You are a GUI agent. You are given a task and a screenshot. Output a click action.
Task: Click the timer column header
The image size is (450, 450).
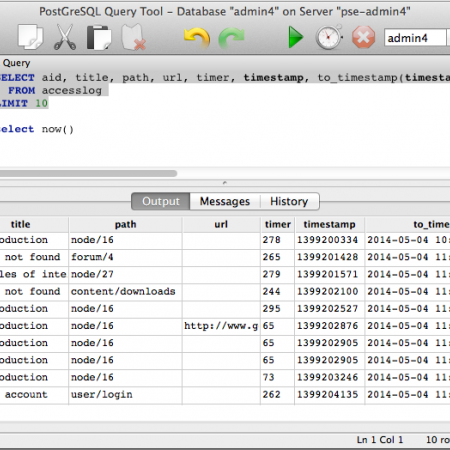coord(278,224)
